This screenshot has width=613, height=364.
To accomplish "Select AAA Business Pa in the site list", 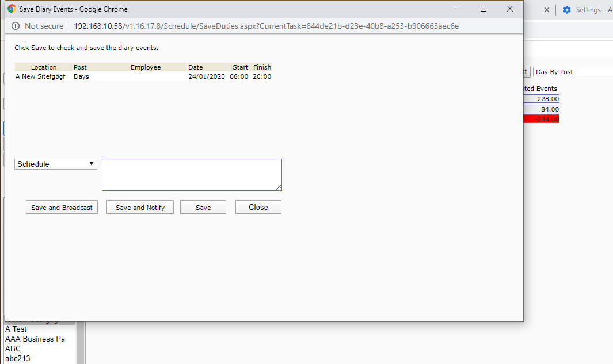I will [x=35, y=339].
